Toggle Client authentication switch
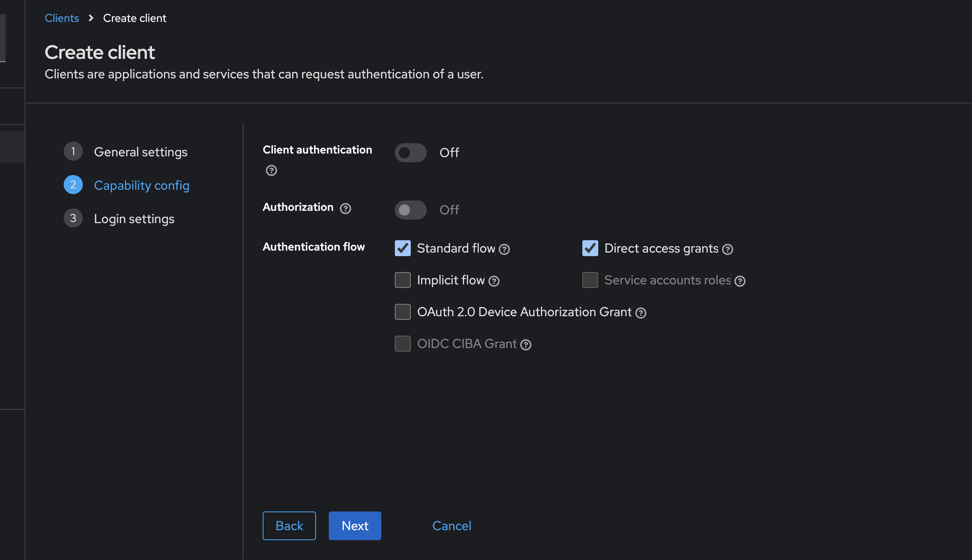The image size is (972, 560). pos(411,153)
